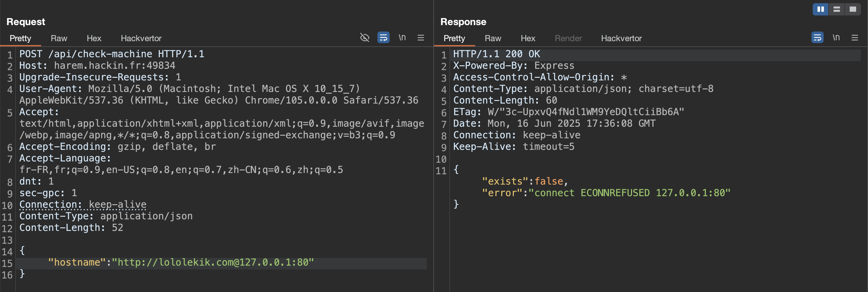
Task: Open the Request Raw tab
Action: pos(59,39)
